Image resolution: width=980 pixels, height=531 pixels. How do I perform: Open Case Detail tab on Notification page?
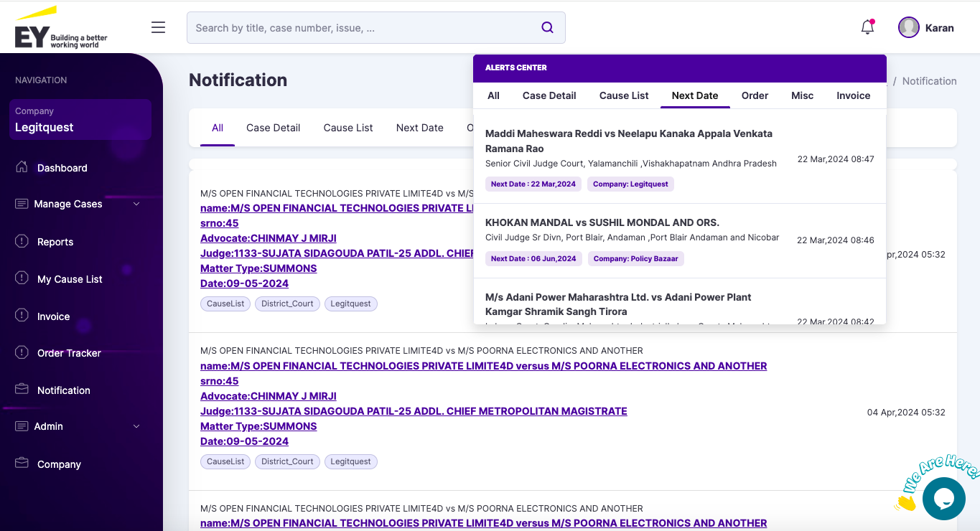coord(273,128)
